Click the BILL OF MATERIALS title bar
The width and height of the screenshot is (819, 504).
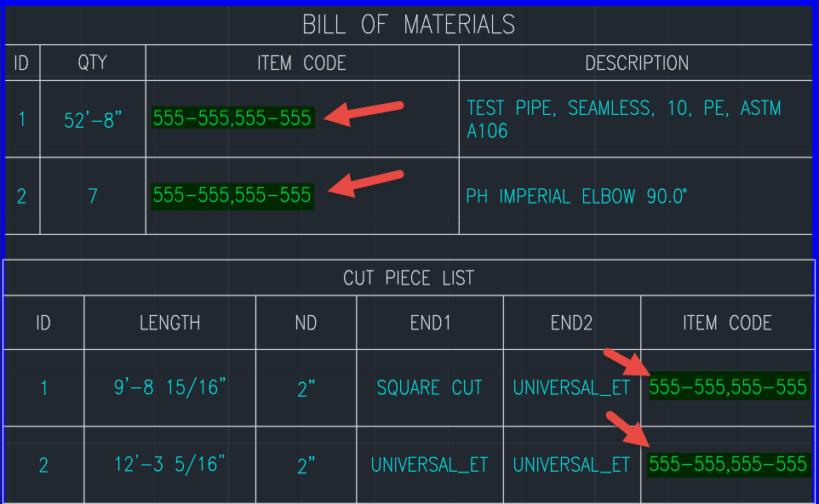point(409,25)
